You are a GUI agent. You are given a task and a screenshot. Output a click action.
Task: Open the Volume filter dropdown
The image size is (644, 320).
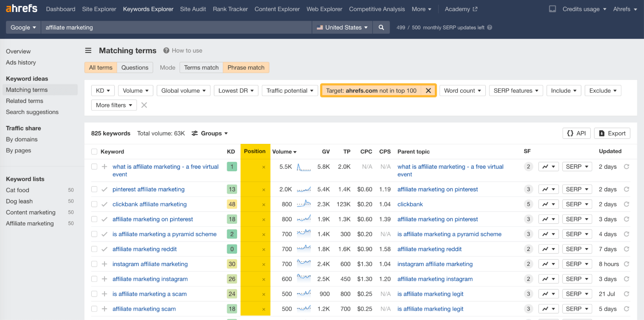(x=135, y=90)
